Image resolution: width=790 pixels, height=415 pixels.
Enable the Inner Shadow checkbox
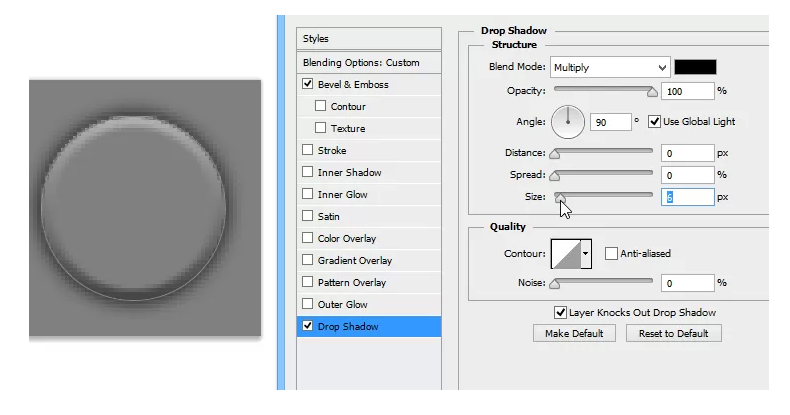click(x=308, y=173)
